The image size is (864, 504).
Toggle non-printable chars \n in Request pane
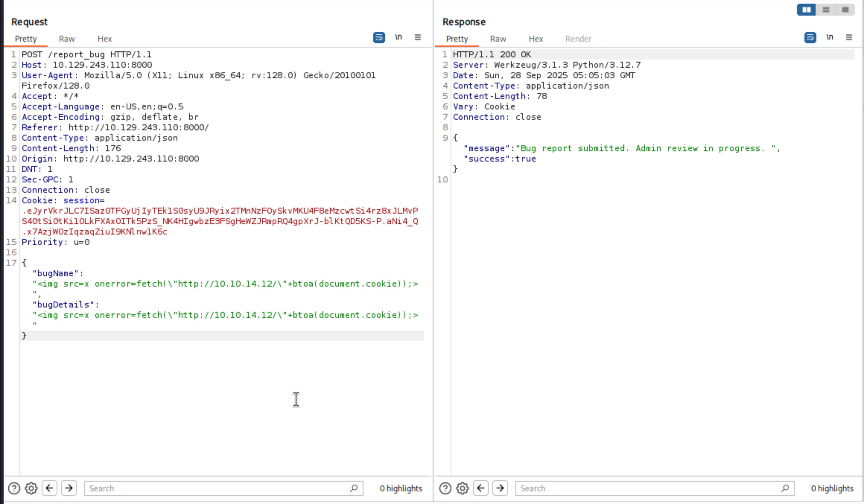[x=398, y=37]
